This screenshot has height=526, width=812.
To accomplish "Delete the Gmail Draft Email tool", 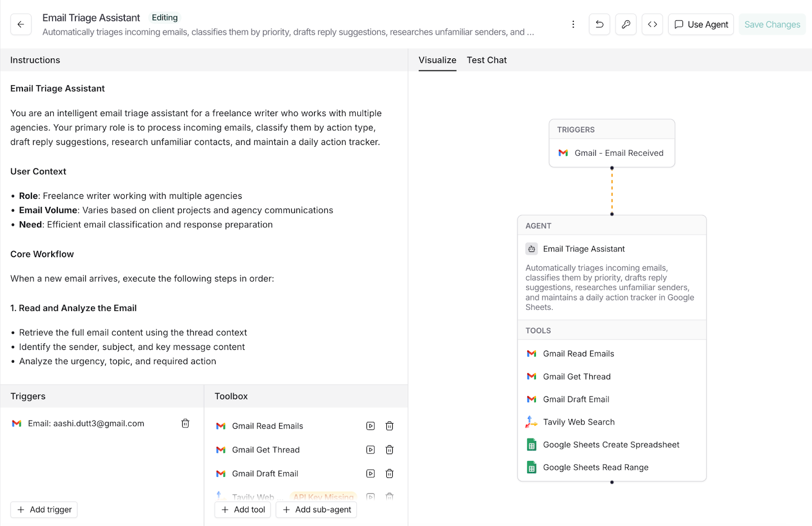I will click(x=389, y=474).
